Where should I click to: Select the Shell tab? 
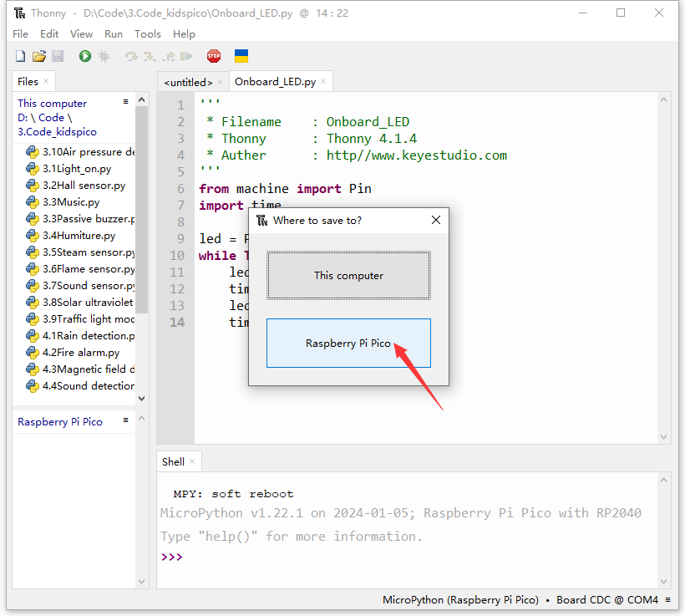tap(173, 461)
